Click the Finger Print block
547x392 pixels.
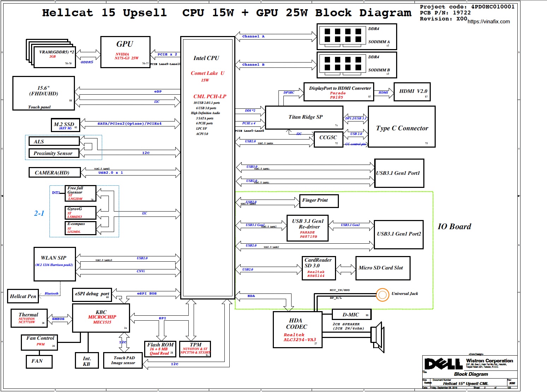[x=319, y=201]
